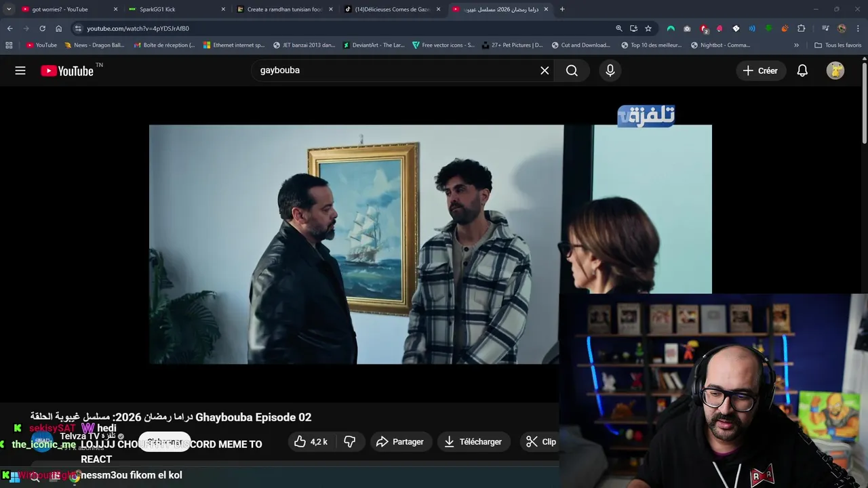Viewport: 868px width, 488px height.
Task: Open the YouTube guide hamburger menu
Action: click(x=20, y=70)
